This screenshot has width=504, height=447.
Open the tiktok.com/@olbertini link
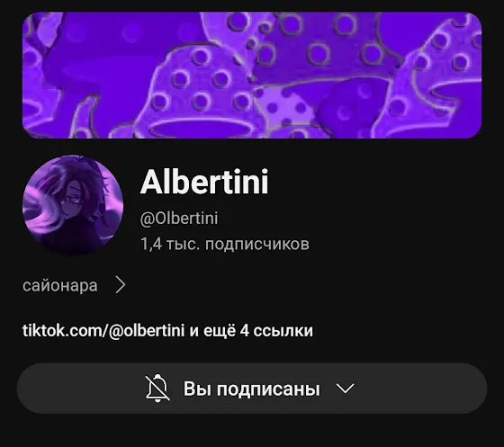[x=103, y=330]
